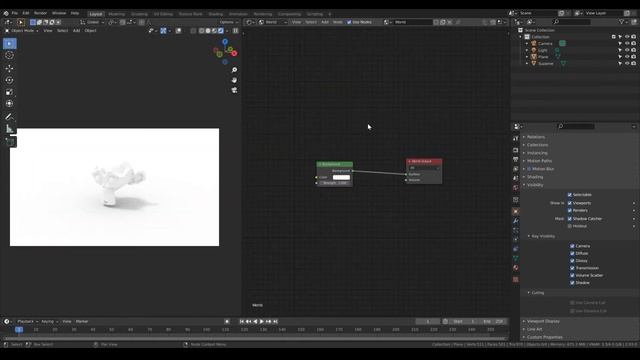Select the Select Box tool in viewport toolbar
640x360 pixels.
pyautogui.click(x=9, y=44)
